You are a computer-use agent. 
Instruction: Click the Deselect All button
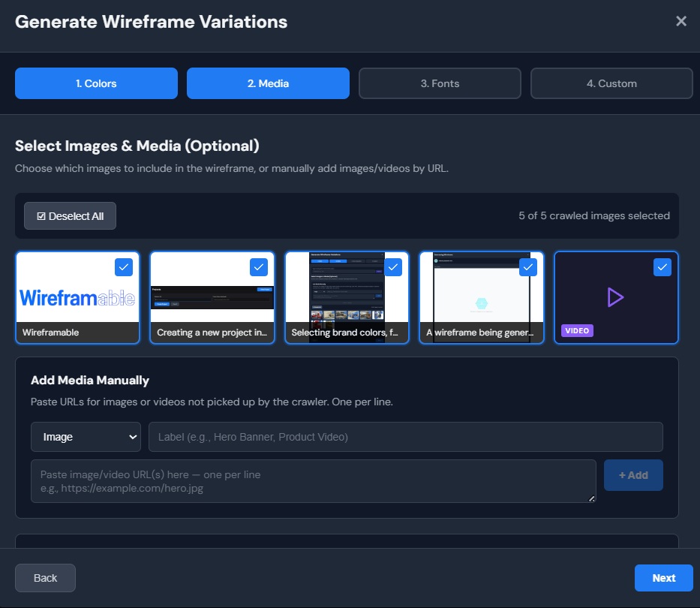click(x=70, y=215)
